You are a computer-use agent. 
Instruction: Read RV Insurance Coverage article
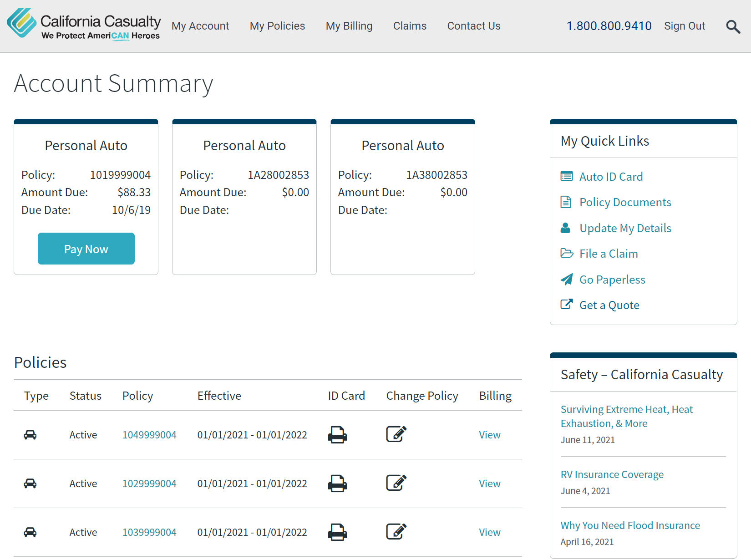tap(612, 474)
